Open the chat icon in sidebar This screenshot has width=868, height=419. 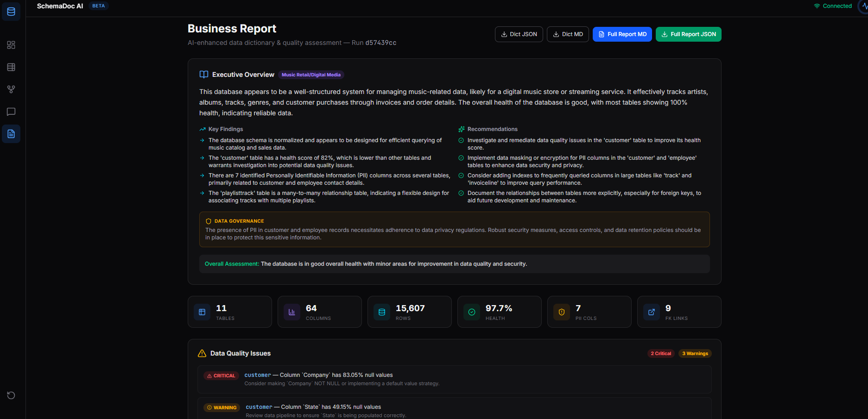pyautogui.click(x=11, y=112)
